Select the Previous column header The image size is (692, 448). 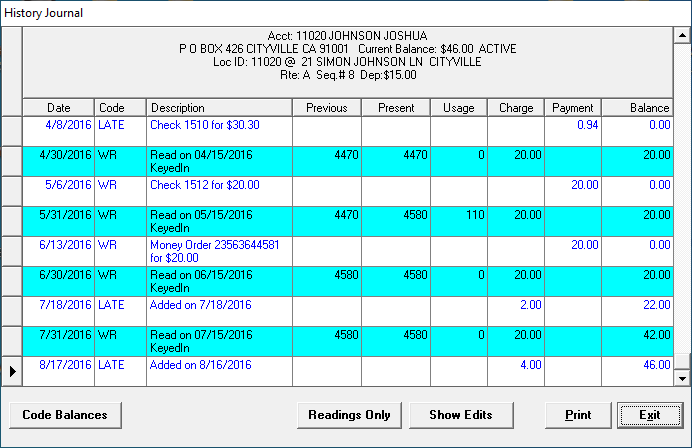point(327,108)
